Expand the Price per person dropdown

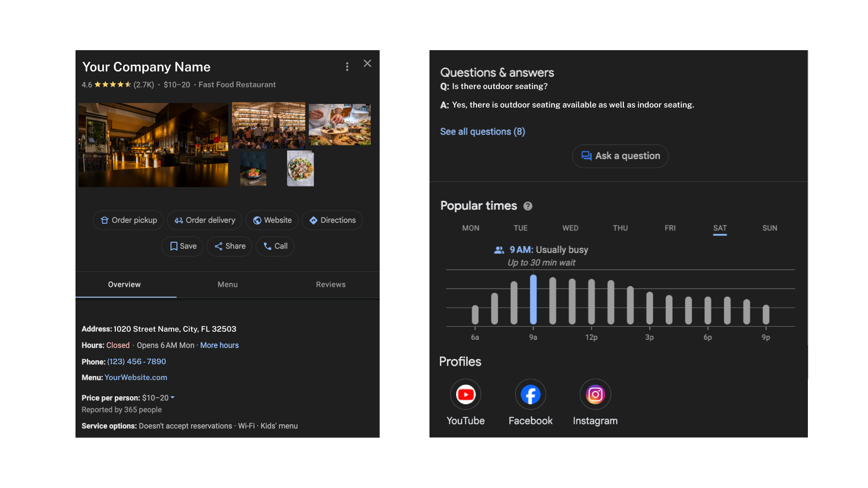172,398
